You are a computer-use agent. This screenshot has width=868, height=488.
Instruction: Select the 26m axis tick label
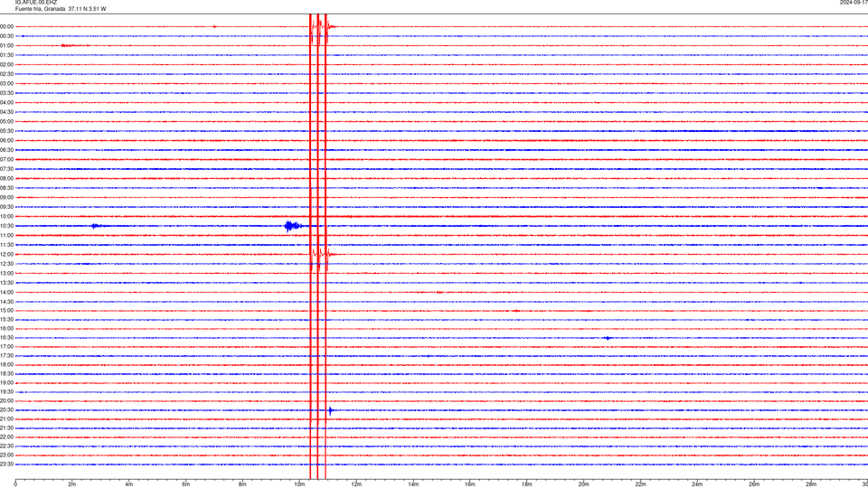(x=754, y=484)
